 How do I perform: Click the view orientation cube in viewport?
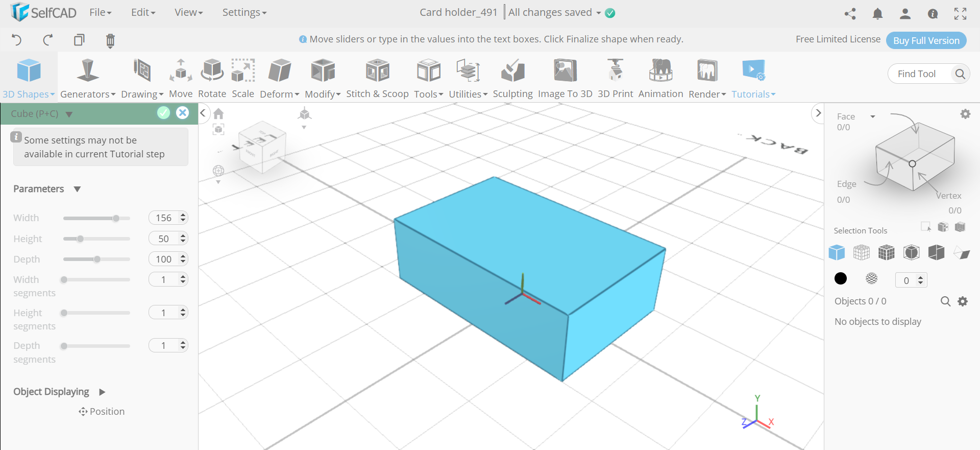pos(261,147)
